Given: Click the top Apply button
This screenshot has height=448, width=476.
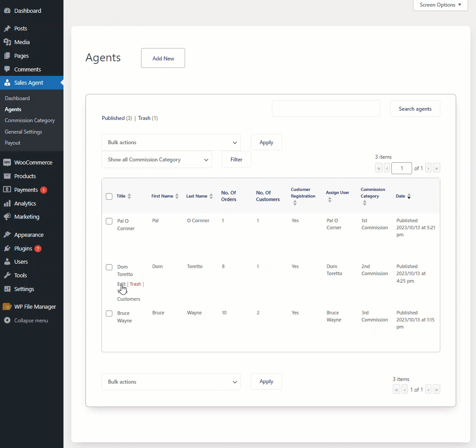Looking at the screenshot, I should (266, 142).
